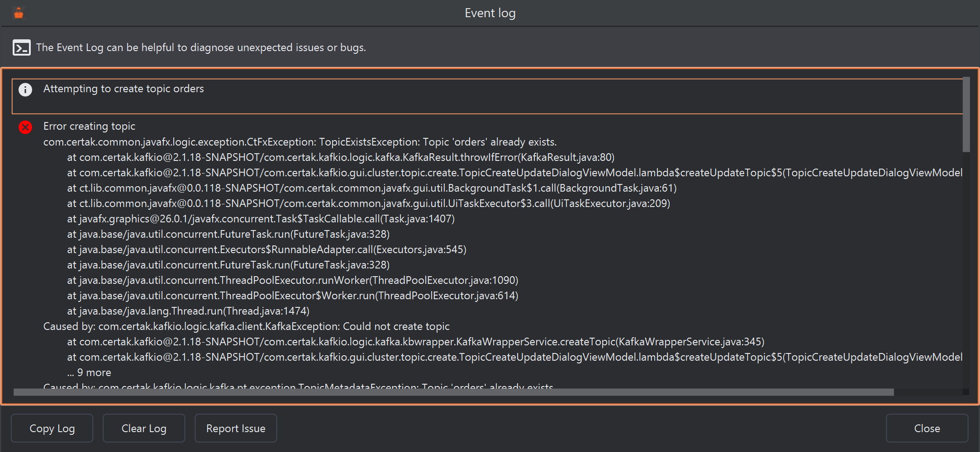Image resolution: width=980 pixels, height=452 pixels.
Task: Close the Event log window
Action: point(927,428)
